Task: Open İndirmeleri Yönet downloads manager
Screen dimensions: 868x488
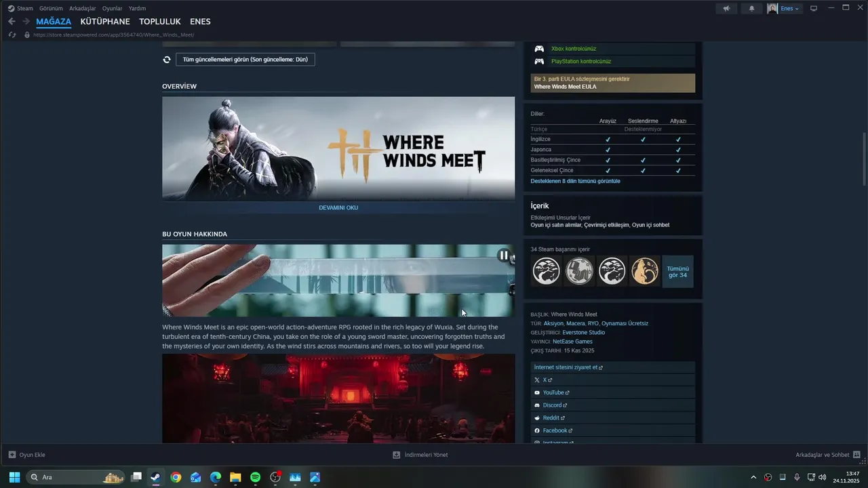Action: click(x=420, y=455)
